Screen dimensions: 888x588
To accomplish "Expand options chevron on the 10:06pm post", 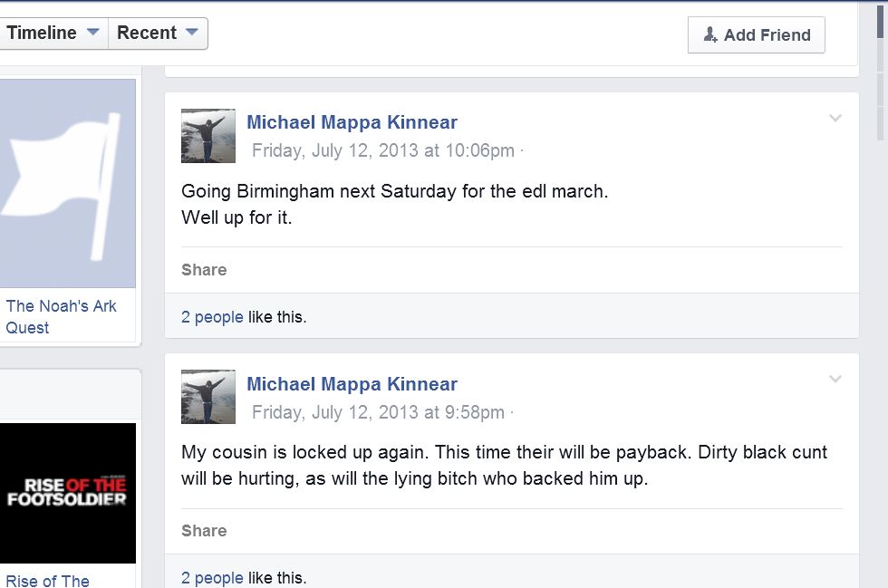I will coord(835,118).
